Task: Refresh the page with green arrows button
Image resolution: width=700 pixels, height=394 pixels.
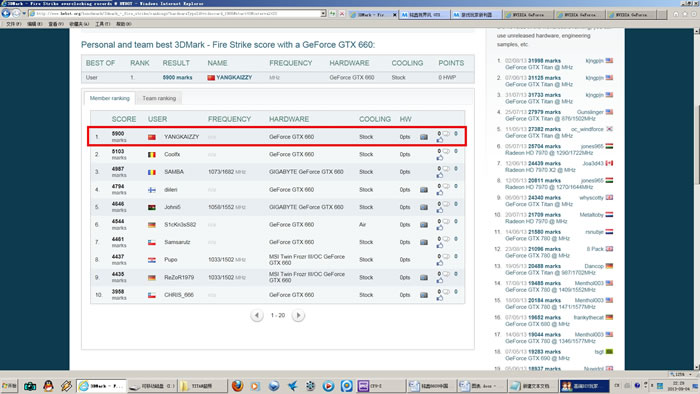Action: (x=333, y=14)
